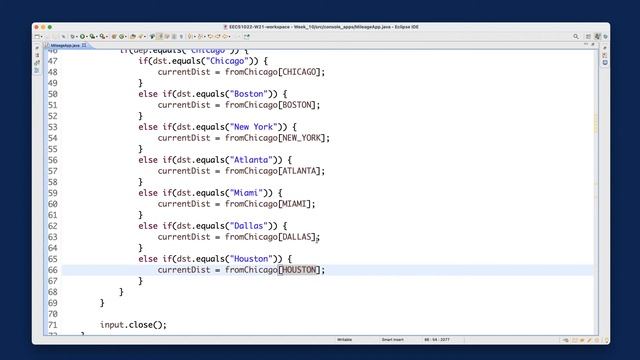This screenshot has width=640, height=360.
Task: Open the New wizard dropdown arrow
Action: (42, 37)
